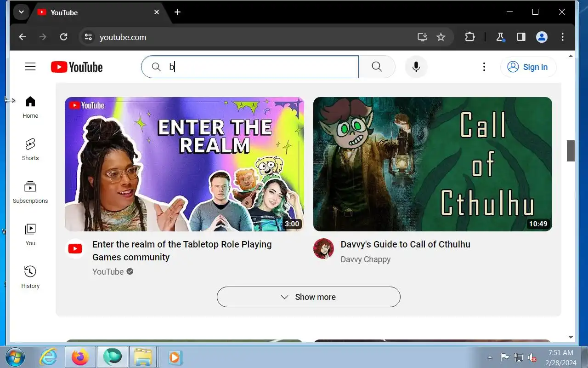Open Shorts in sidebar
Screen dimensions: 588x368
click(30, 149)
